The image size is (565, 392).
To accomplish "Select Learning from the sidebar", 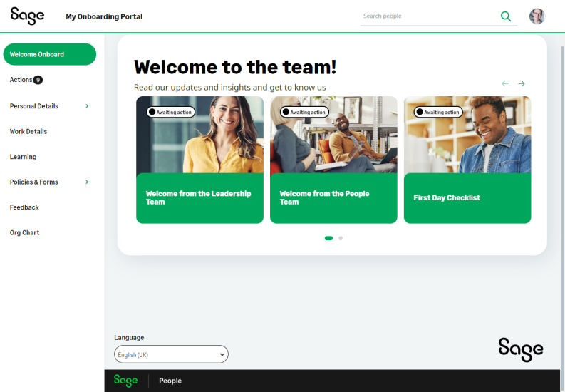I will (23, 157).
